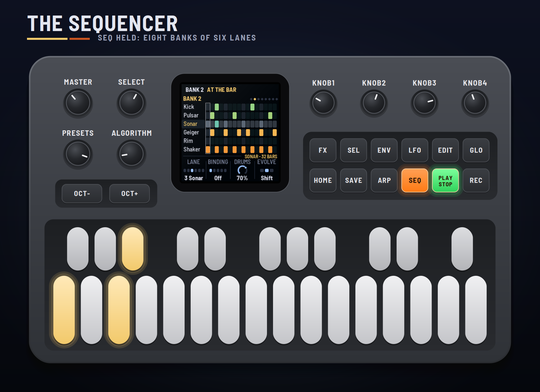The width and height of the screenshot is (540, 392).
Task: Open the ENV envelope page
Action: click(x=384, y=150)
